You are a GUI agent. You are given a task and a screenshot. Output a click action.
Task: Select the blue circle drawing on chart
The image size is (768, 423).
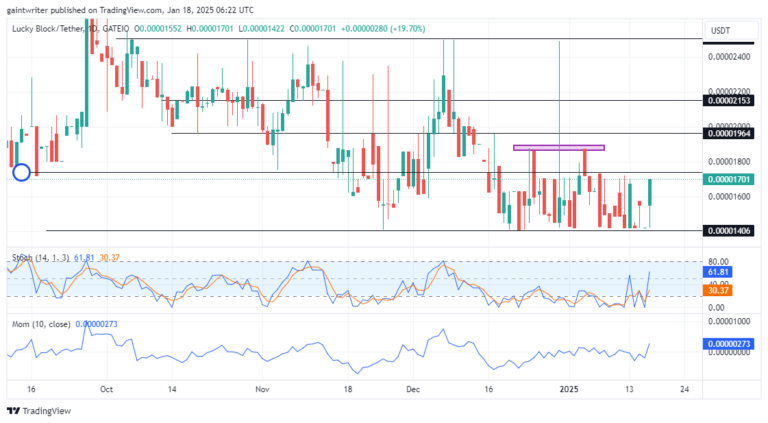pos(21,172)
